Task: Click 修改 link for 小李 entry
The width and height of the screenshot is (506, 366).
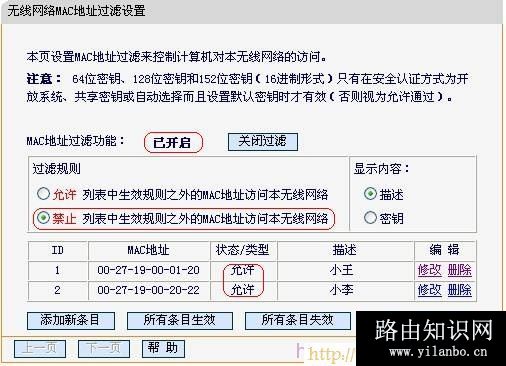Action: pyautogui.click(x=429, y=290)
